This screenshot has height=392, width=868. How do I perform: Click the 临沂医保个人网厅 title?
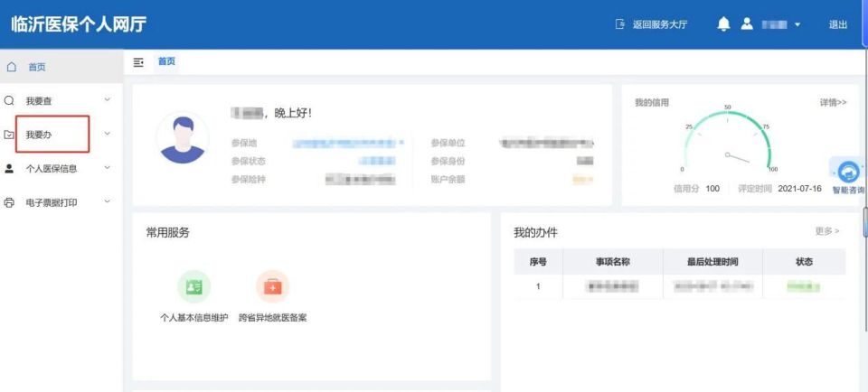(x=79, y=25)
